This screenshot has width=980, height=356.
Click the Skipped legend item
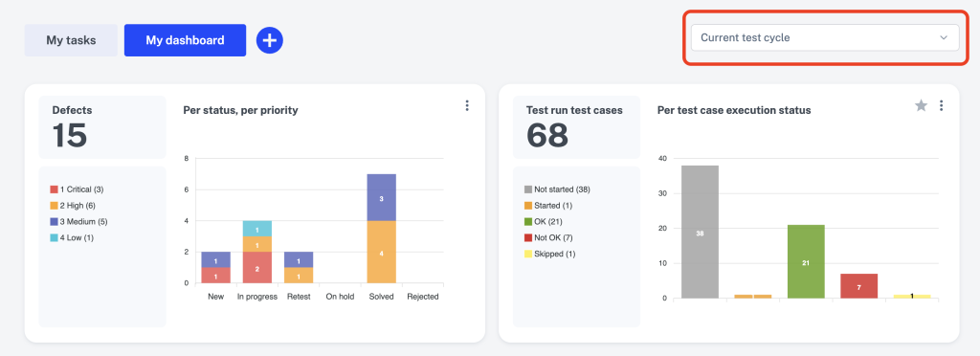[x=549, y=255]
